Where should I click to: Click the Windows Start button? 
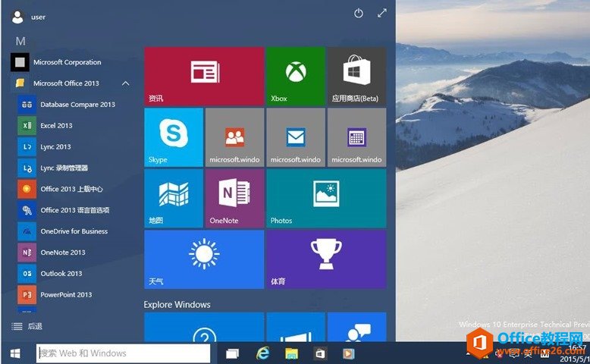[15, 353]
